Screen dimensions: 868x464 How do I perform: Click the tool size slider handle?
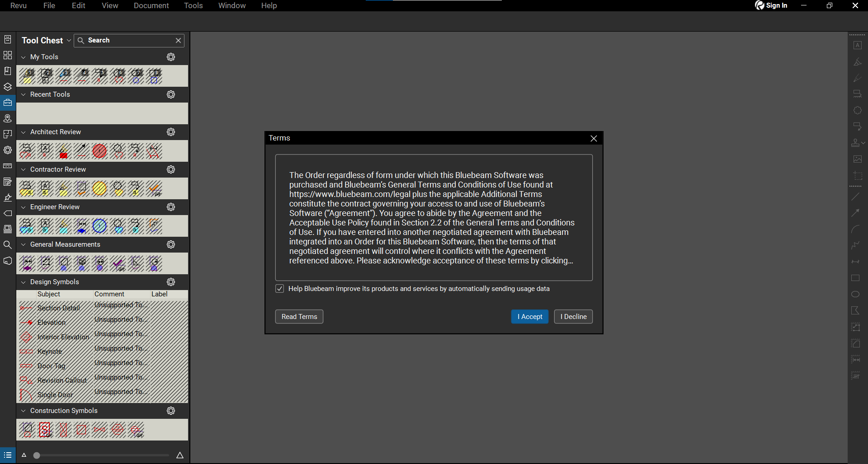tap(37, 455)
